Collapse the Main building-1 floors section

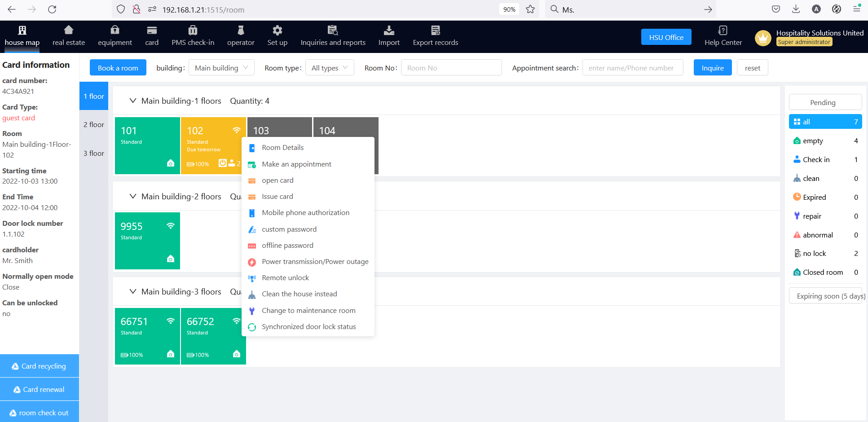pos(133,101)
